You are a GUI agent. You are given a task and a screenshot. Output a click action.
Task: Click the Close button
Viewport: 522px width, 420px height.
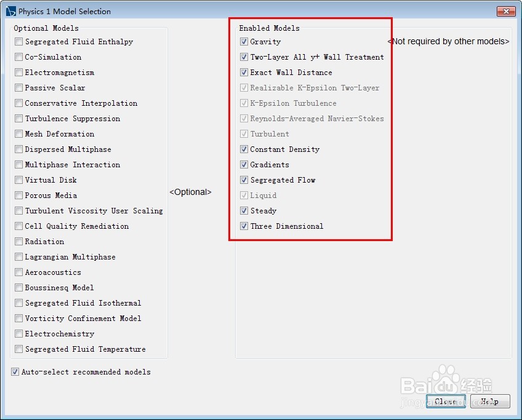(x=446, y=402)
